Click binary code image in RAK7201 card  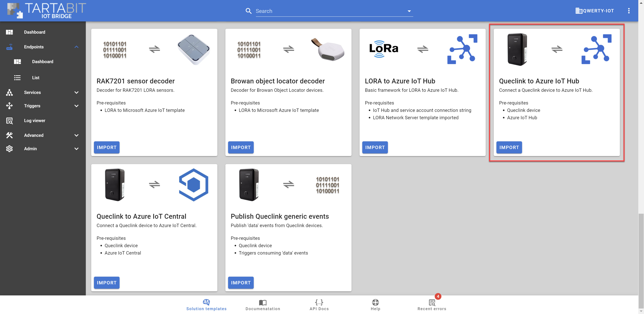pyautogui.click(x=115, y=50)
